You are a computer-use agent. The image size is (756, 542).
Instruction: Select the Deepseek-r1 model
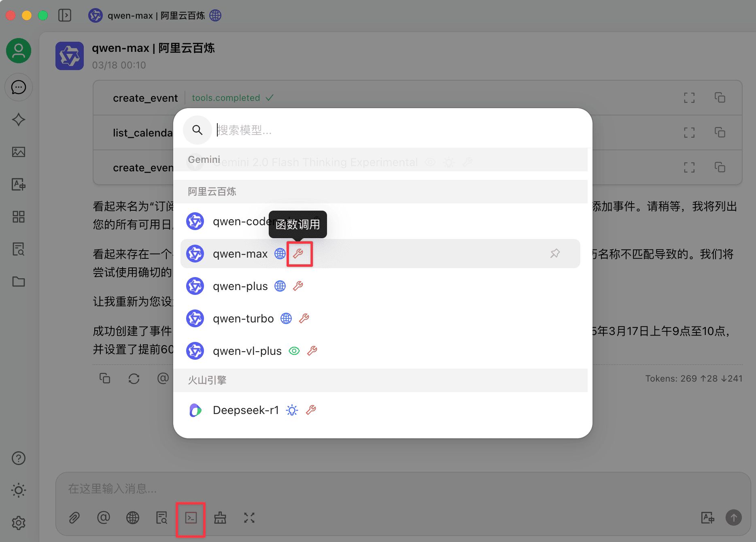(380, 410)
